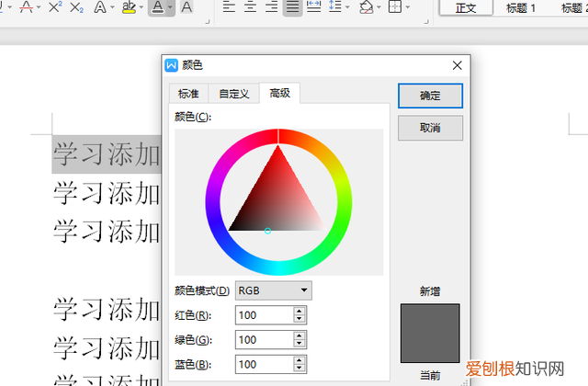Apply yellow text highlight
Viewport: 588px width, 386px height.
click(129, 6)
